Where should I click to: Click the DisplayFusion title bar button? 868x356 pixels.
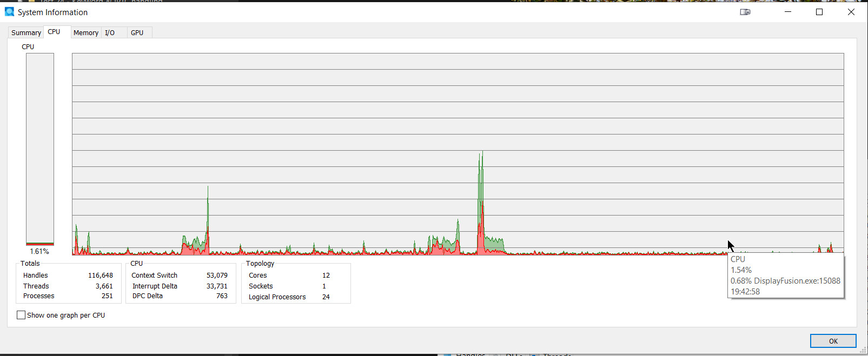745,12
